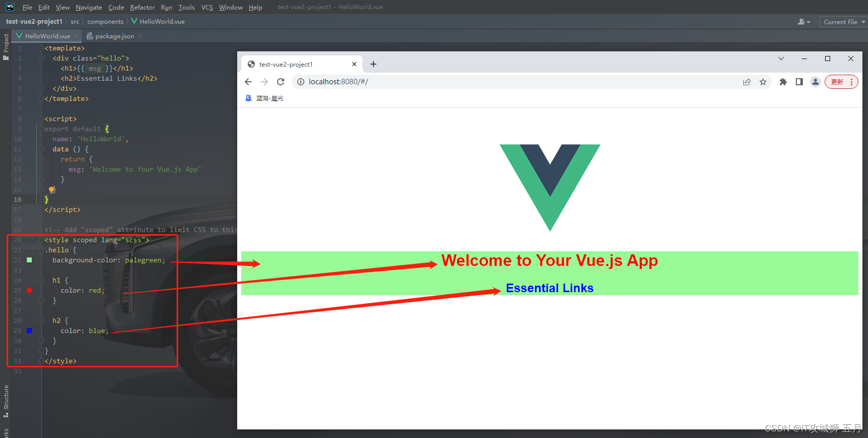Click line number 16 in the gutter
This screenshot has width=868, height=438.
pos(18,199)
